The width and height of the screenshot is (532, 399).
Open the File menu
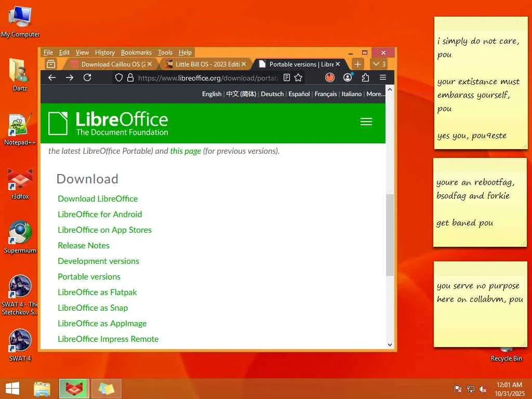pos(48,52)
